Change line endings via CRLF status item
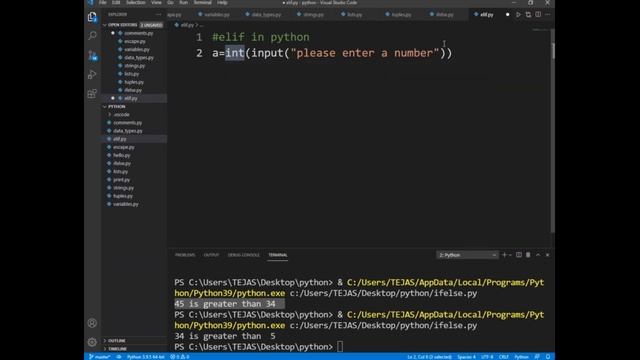Image resolution: width=640 pixels, height=360 pixels. tap(504, 357)
